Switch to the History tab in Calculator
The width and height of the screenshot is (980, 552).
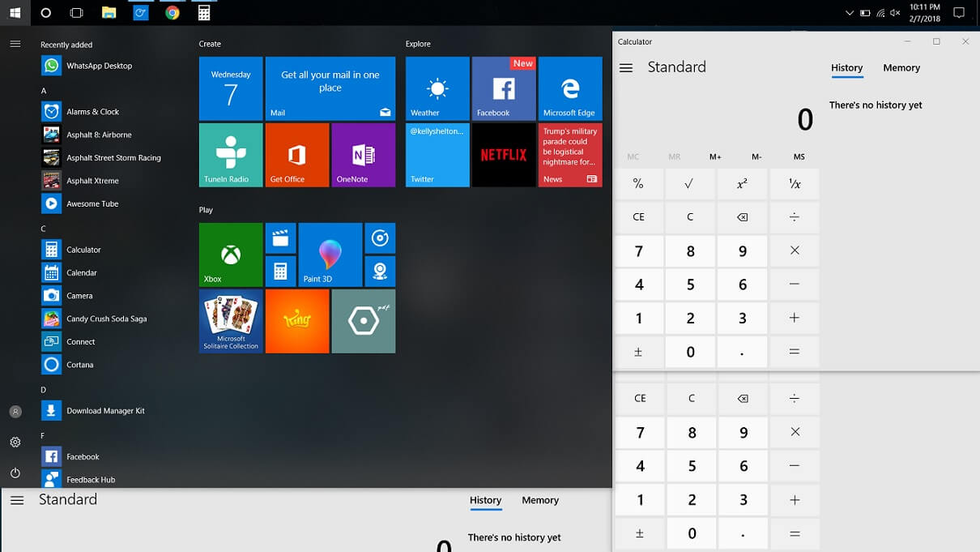(x=847, y=68)
